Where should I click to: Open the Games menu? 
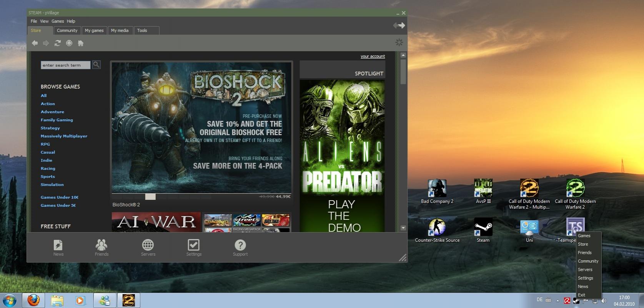58,21
